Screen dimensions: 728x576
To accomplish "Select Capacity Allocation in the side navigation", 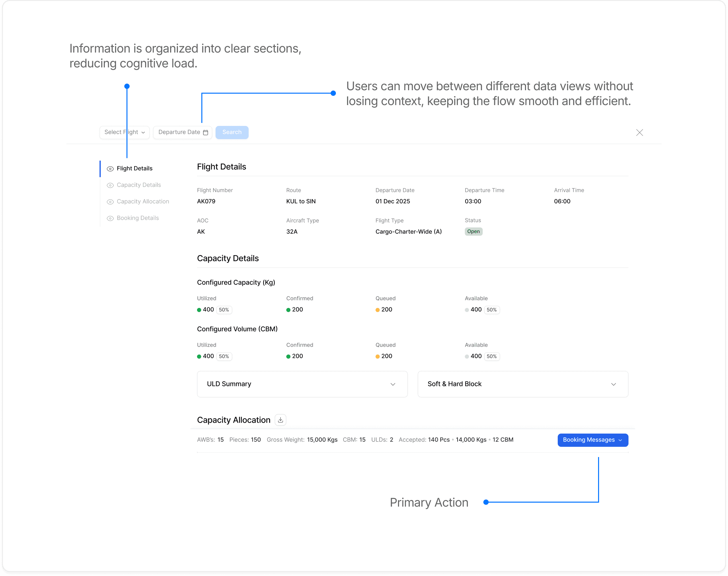I will (143, 201).
